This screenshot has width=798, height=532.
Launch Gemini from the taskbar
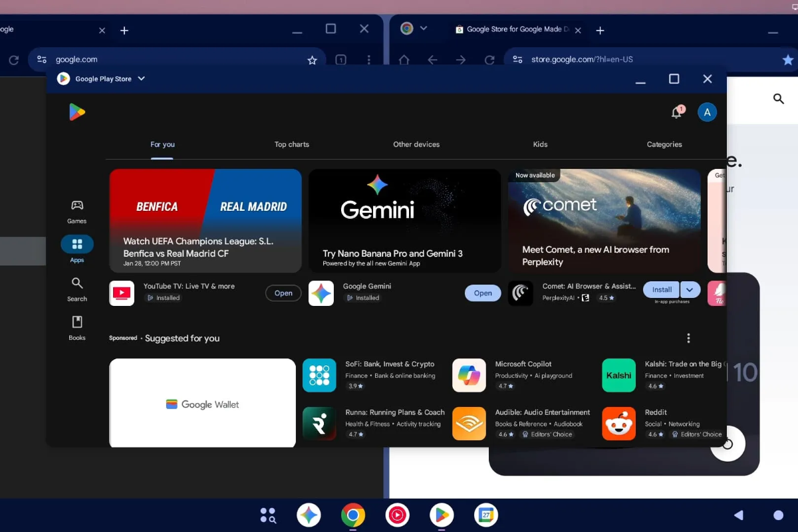(309, 515)
